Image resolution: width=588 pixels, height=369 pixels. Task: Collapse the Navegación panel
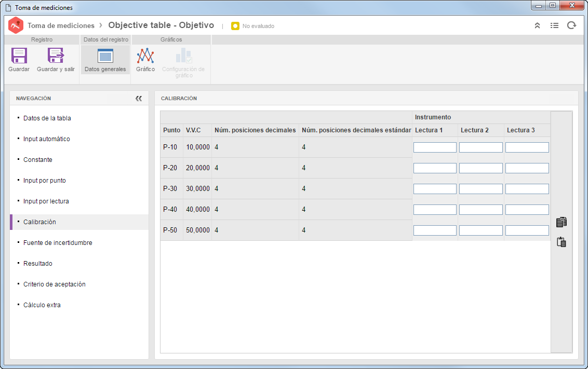[x=139, y=99]
